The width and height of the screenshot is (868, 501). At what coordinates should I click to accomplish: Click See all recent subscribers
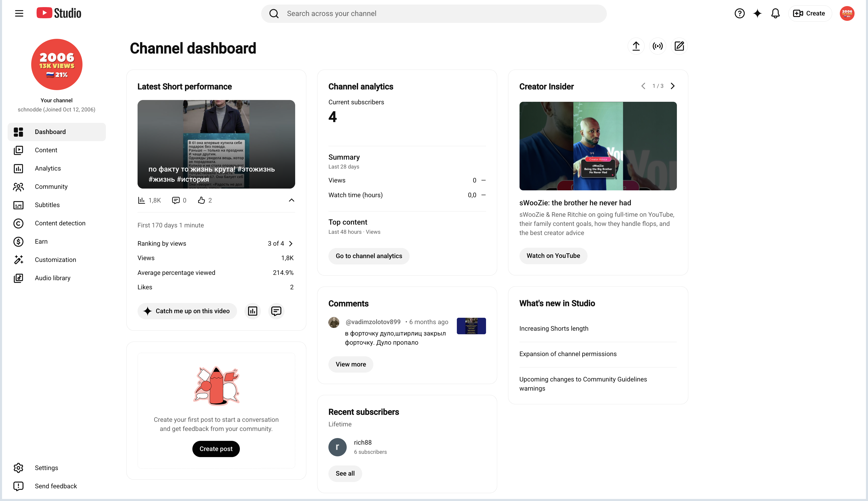[345, 474]
